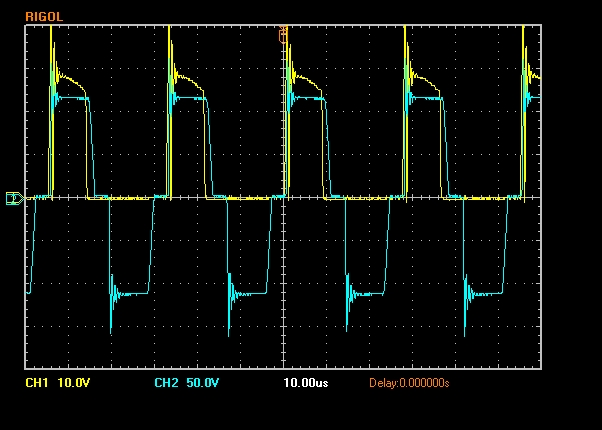Click the RIGOL logo
Viewport: 602px width, 430px height.
point(41,17)
